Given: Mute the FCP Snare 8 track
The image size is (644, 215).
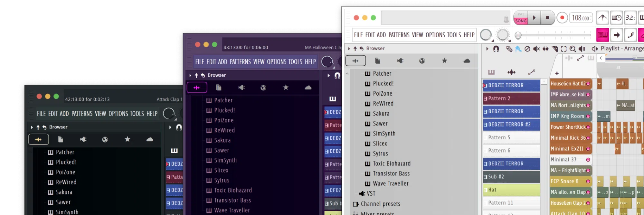Looking at the screenshot, I should point(588,182).
